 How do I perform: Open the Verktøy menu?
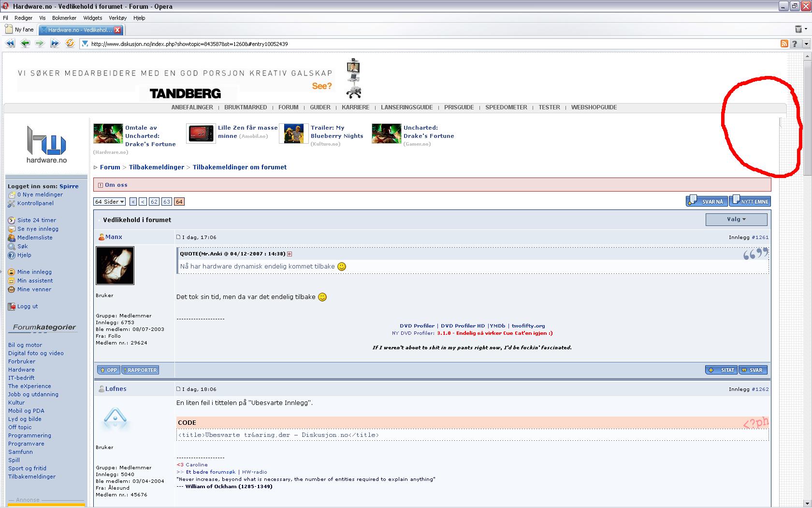(117, 18)
